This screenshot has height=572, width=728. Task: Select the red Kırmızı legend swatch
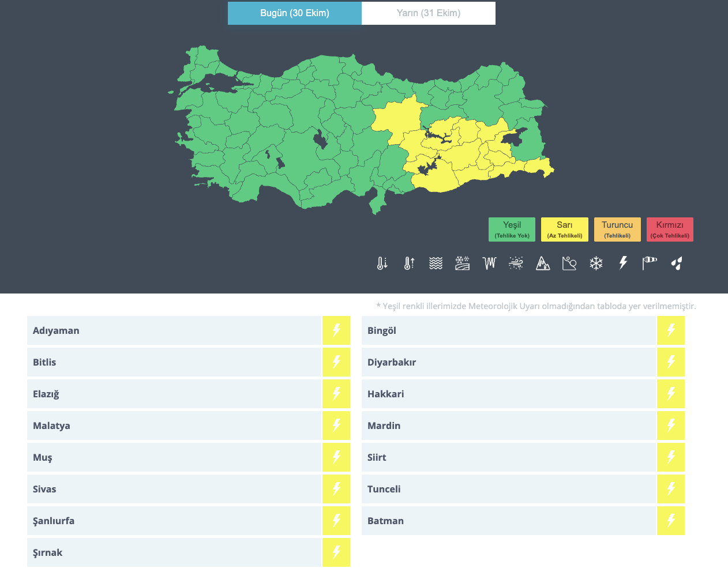point(670,229)
